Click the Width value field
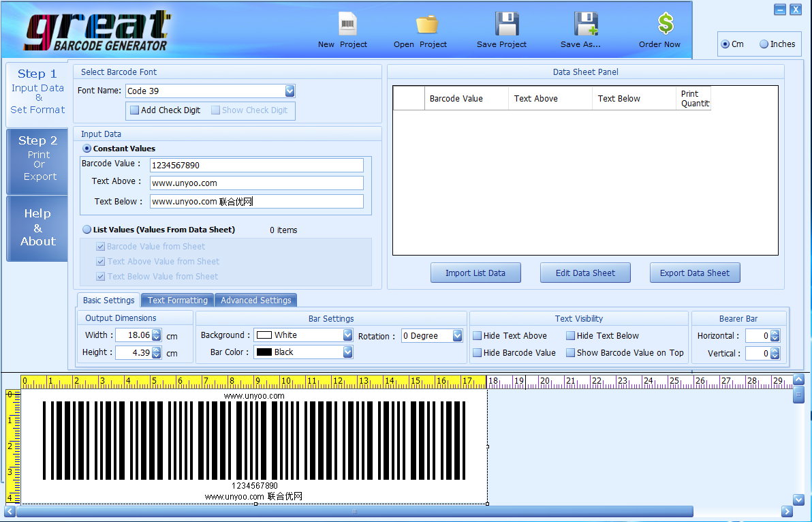This screenshot has width=812, height=522. point(134,335)
